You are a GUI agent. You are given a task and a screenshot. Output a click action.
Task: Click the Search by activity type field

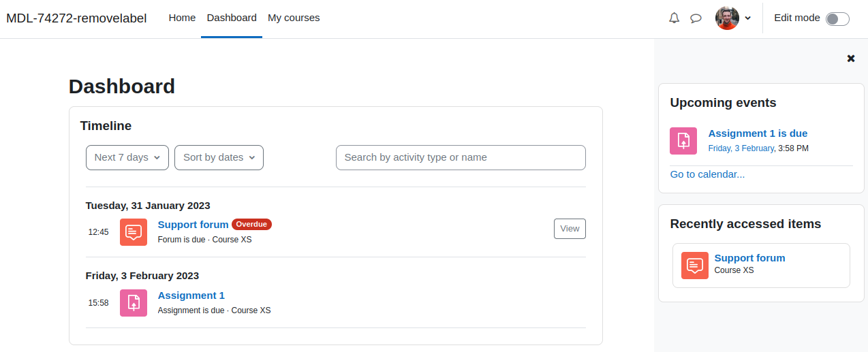point(461,157)
